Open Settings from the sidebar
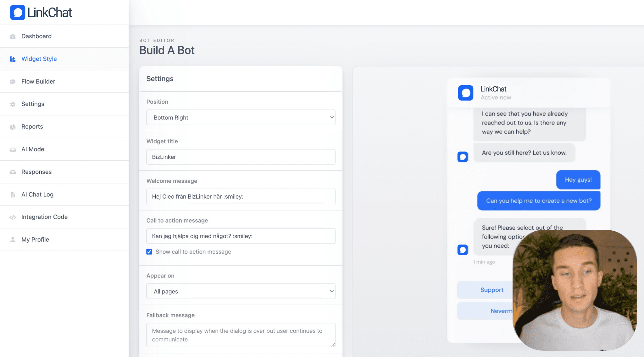 coord(64,104)
